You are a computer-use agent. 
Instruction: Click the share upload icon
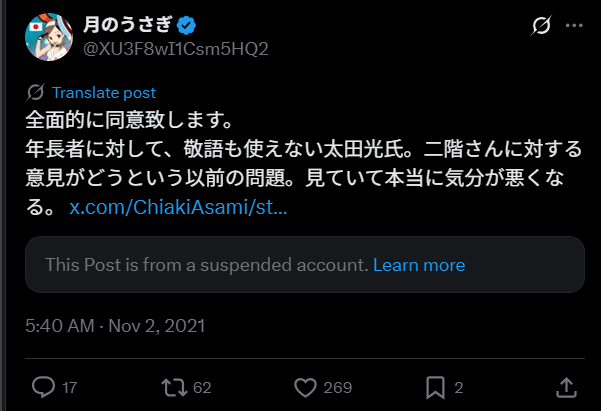pyautogui.click(x=566, y=386)
